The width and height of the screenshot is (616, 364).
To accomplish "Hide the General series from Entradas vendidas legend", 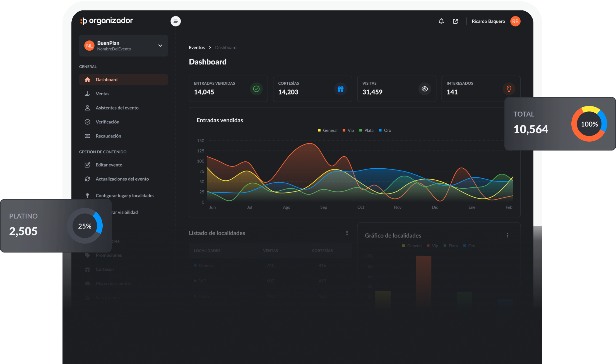I will click(x=327, y=130).
